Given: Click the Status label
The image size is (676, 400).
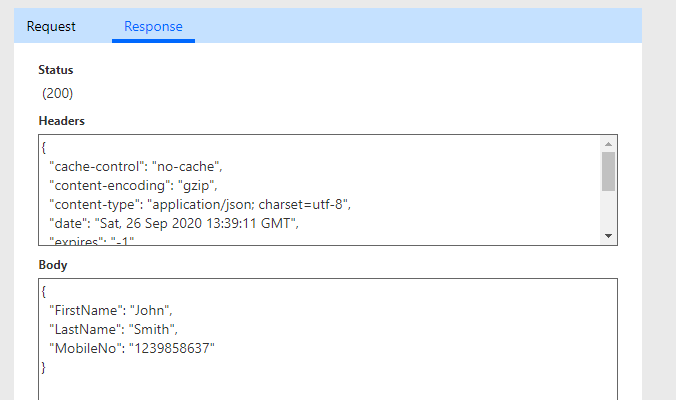Looking at the screenshot, I should point(56,70).
